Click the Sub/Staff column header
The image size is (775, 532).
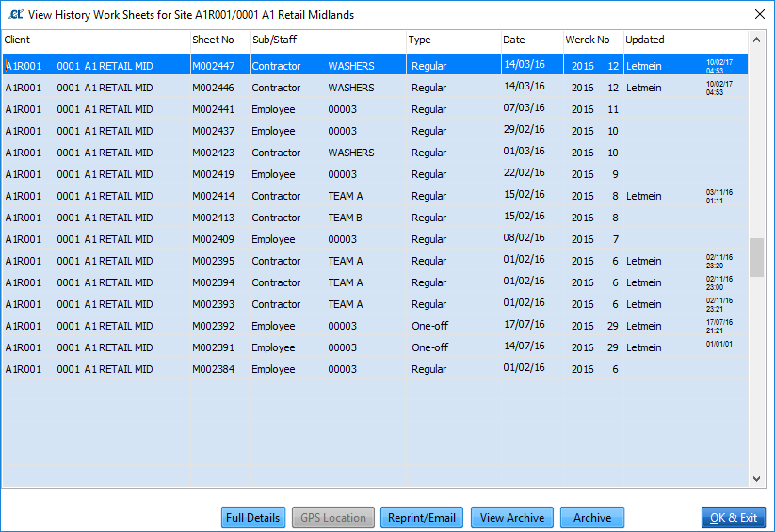coord(329,40)
